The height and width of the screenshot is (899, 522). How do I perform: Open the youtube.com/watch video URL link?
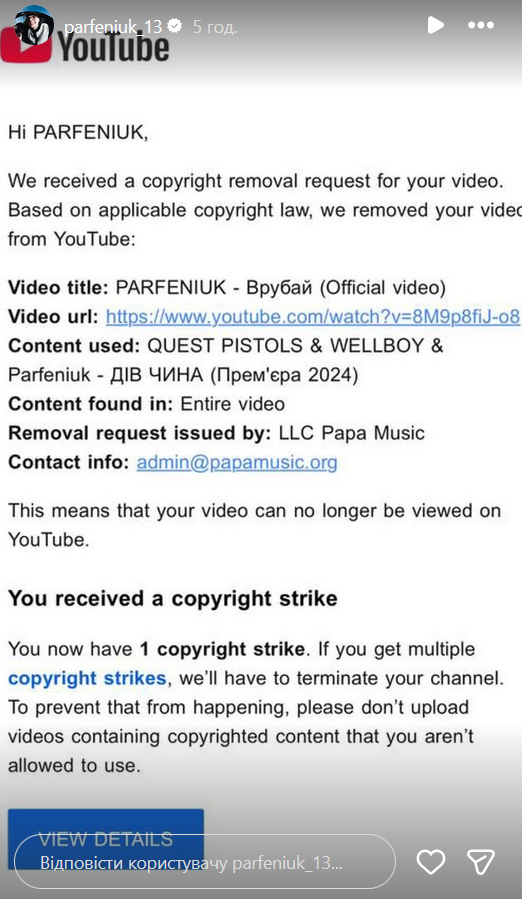pos(313,316)
